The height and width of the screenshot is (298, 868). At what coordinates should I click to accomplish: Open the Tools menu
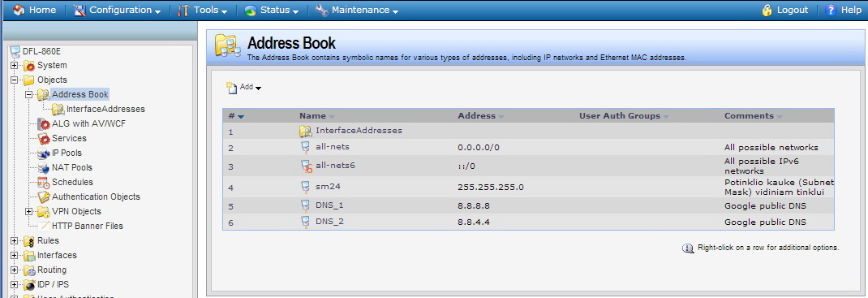coord(203,10)
